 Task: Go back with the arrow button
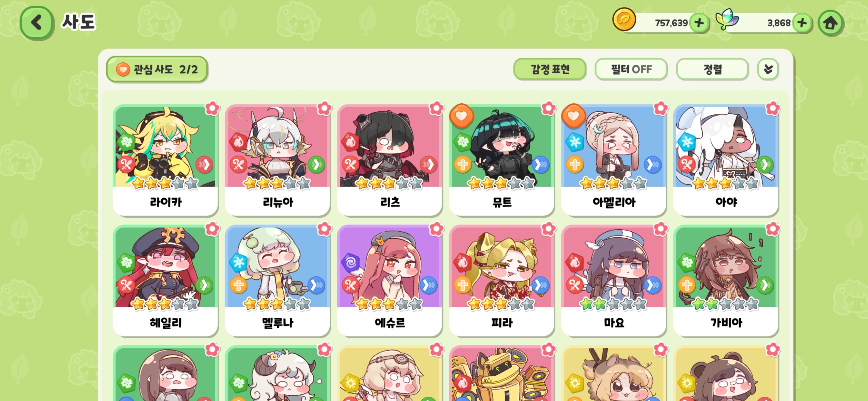[x=36, y=23]
